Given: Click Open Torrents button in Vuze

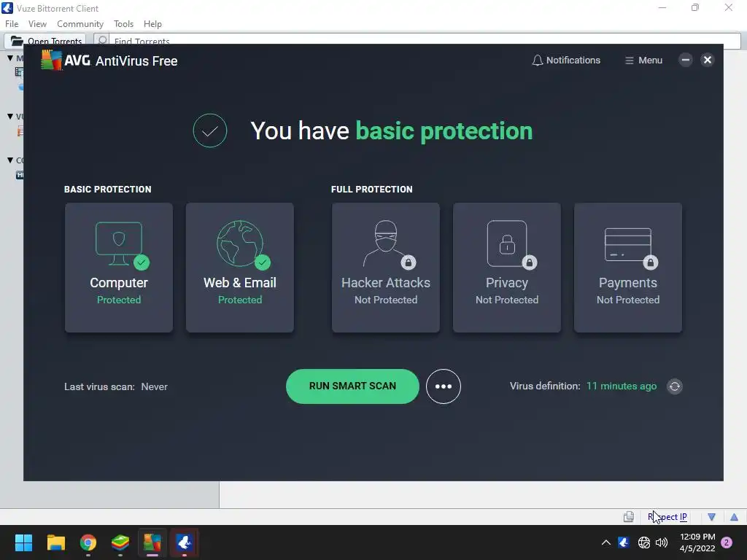Looking at the screenshot, I should [x=45, y=40].
